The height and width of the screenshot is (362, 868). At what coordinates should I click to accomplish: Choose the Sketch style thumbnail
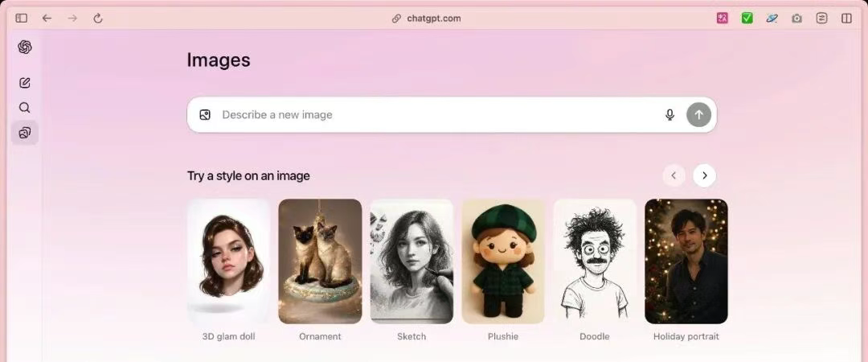(411, 261)
